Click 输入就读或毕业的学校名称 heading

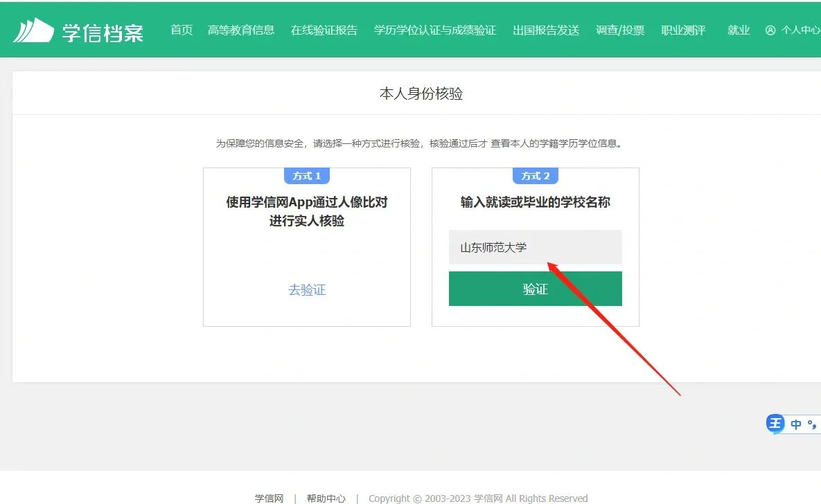pos(535,202)
